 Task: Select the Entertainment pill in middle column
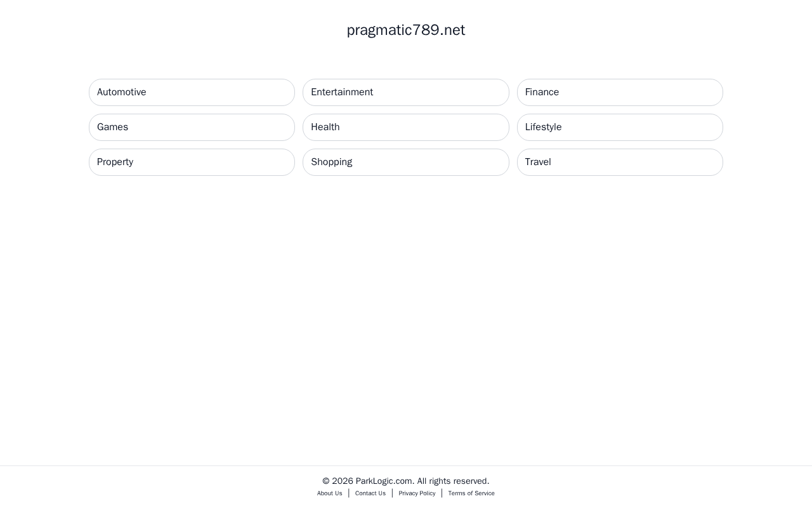[406, 92]
